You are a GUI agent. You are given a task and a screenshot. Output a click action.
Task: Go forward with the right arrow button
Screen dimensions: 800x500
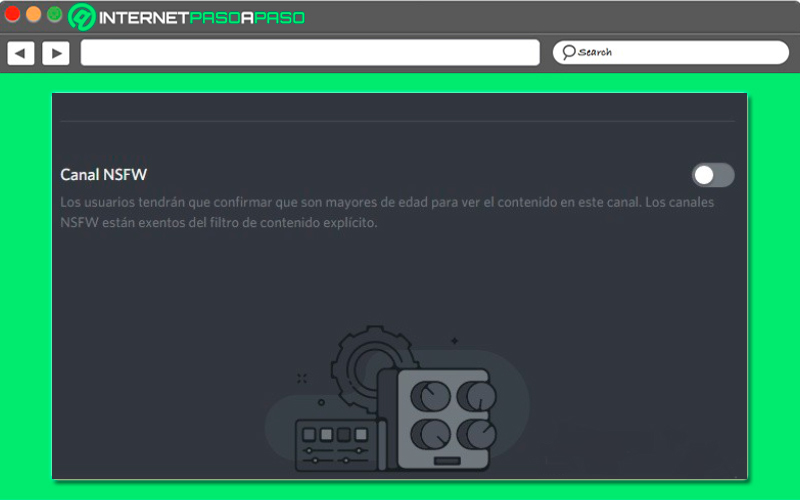56,53
